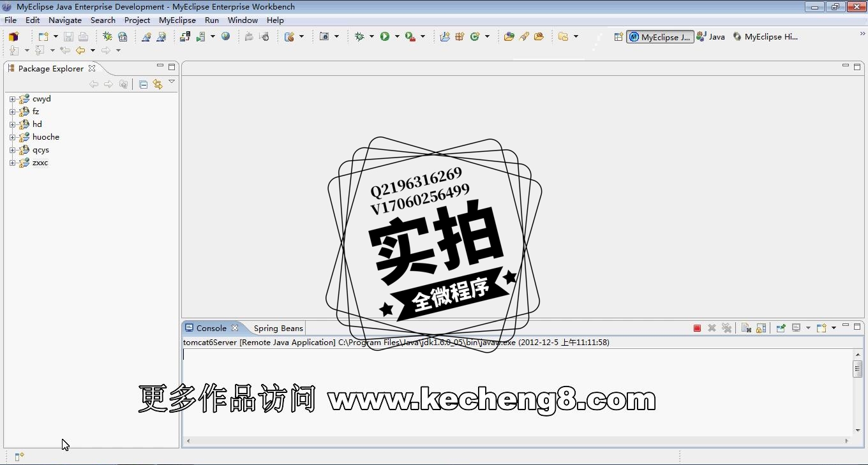Click the green Run play icon
Screen dimensions: 868x465
[385, 36]
